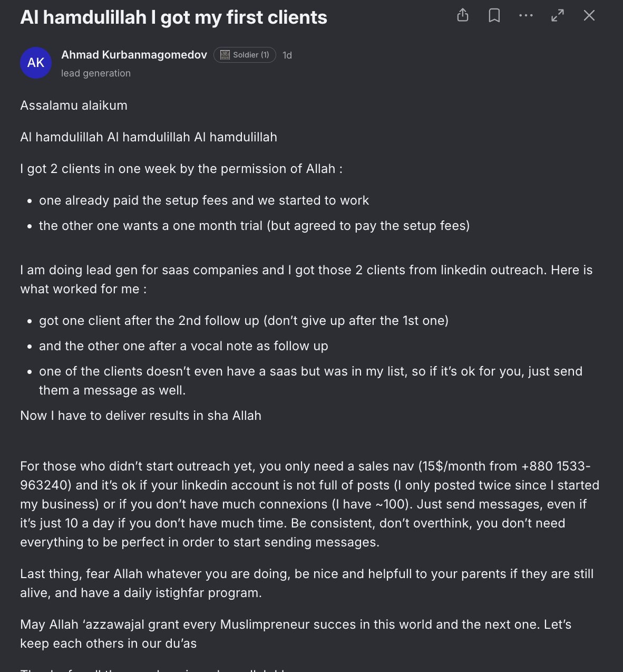Click the Assalamu alaikum greeting line
The width and height of the screenshot is (623, 672).
coord(74,105)
